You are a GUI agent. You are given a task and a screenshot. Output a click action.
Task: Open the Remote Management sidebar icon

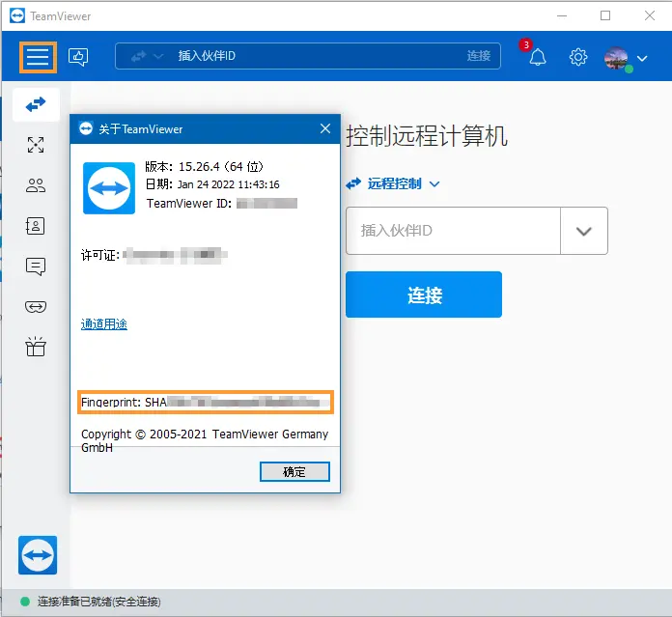click(x=36, y=145)
